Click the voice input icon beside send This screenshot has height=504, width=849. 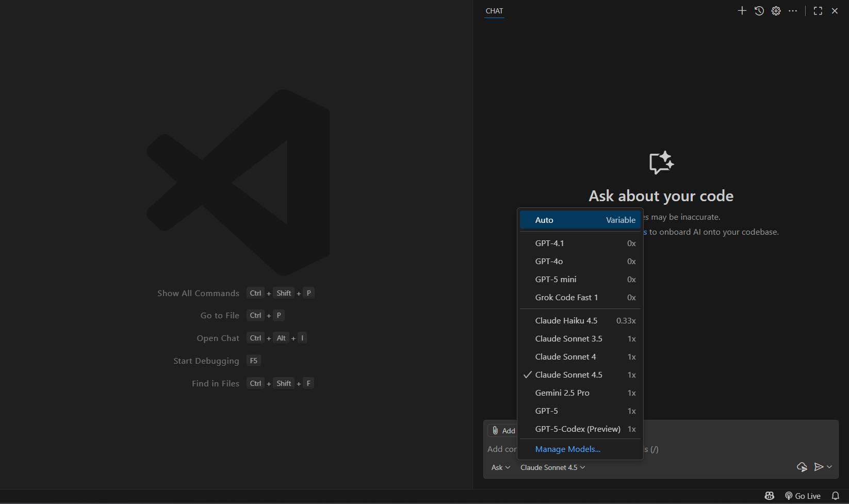coord(802,467)
